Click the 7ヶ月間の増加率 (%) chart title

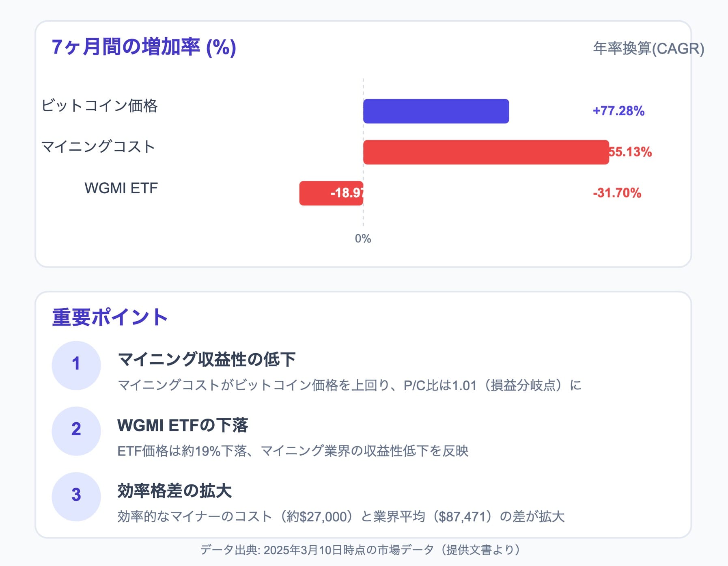pyautogui.click(x=144, y=47)
